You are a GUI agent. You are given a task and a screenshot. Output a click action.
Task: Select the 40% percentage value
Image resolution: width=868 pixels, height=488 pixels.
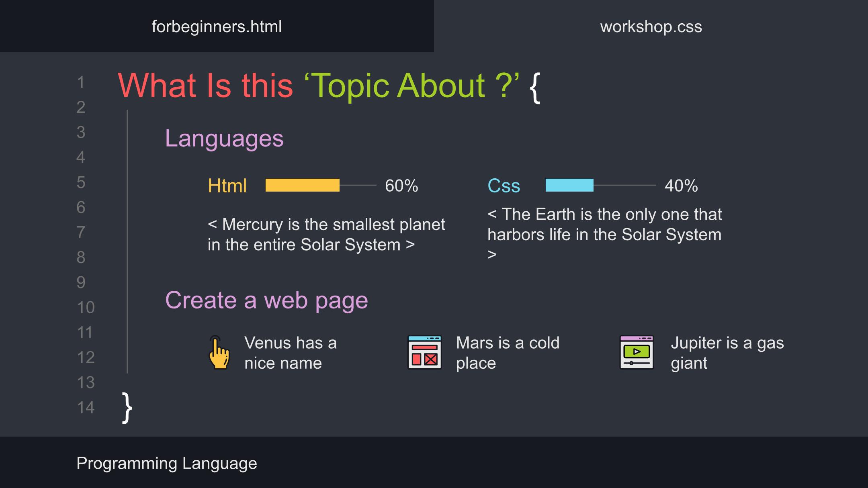(681, 186)
